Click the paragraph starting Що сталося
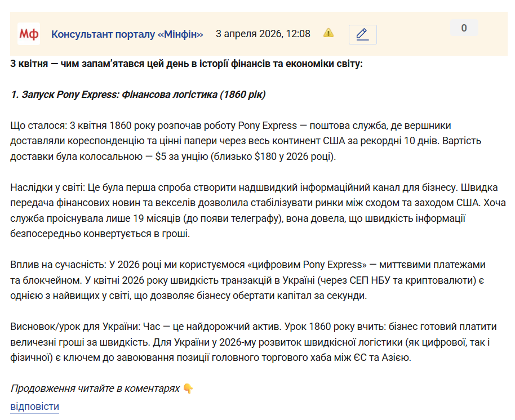This screenshot has height=420, width=515. [246, 141]
